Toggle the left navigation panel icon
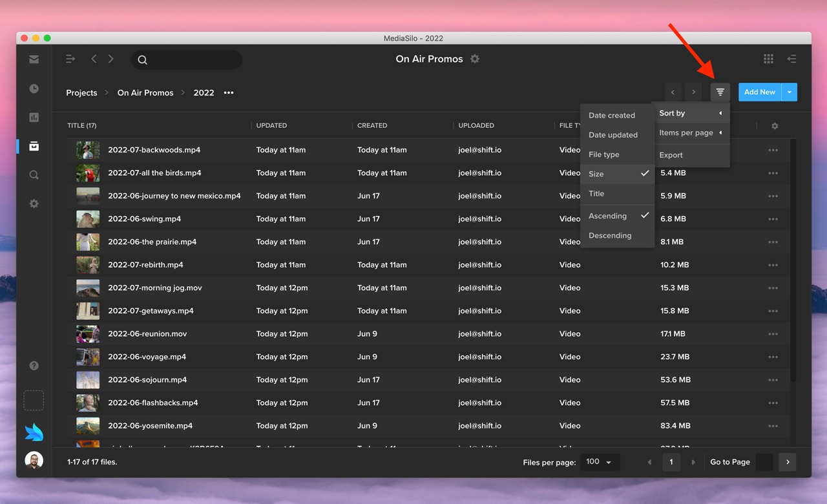This screenshot has width=827, height=504. coord(71,59)
